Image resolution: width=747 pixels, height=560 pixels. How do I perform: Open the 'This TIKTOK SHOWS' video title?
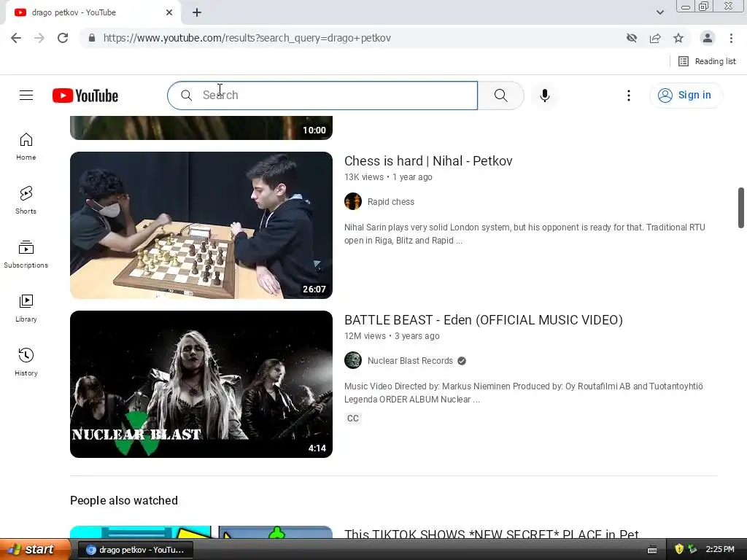491,534
